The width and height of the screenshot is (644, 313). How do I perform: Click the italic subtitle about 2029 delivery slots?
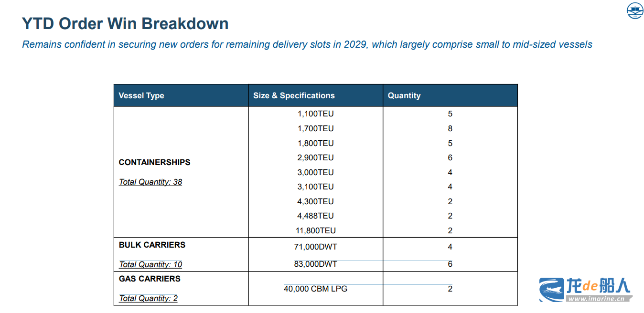(307, 44)
